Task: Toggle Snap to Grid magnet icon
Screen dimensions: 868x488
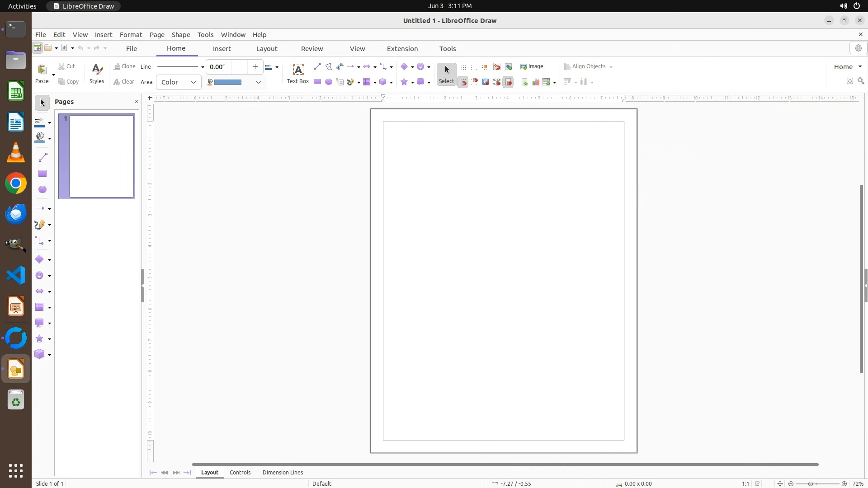Action: (462, 82)
